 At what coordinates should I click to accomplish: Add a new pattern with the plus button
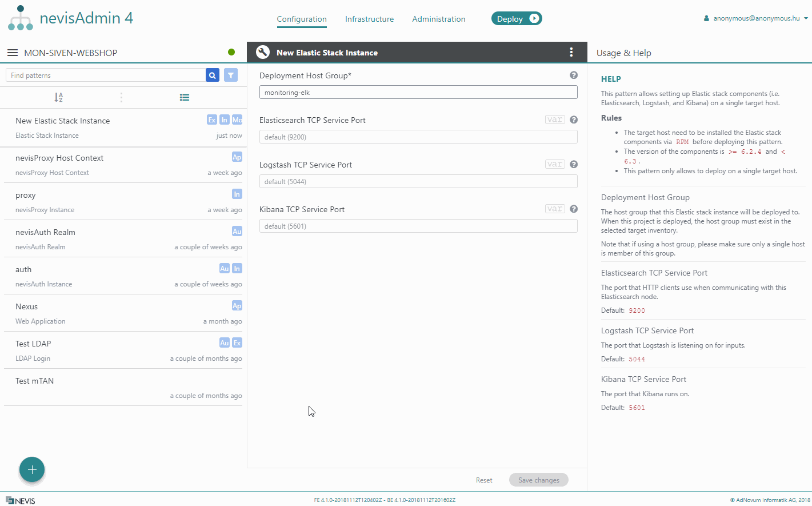click(x=32, y=470)
